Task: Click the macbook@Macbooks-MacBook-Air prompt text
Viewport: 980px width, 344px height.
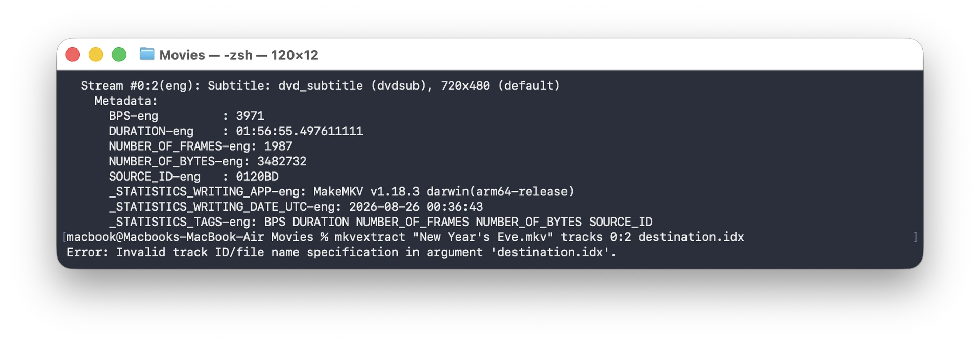Action: coord(165,237)
